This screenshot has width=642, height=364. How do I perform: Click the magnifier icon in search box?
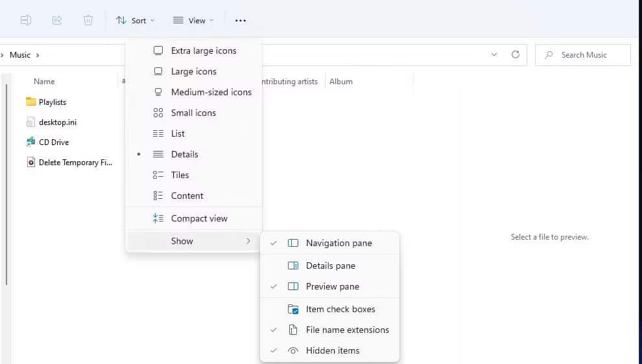(549, 55)
